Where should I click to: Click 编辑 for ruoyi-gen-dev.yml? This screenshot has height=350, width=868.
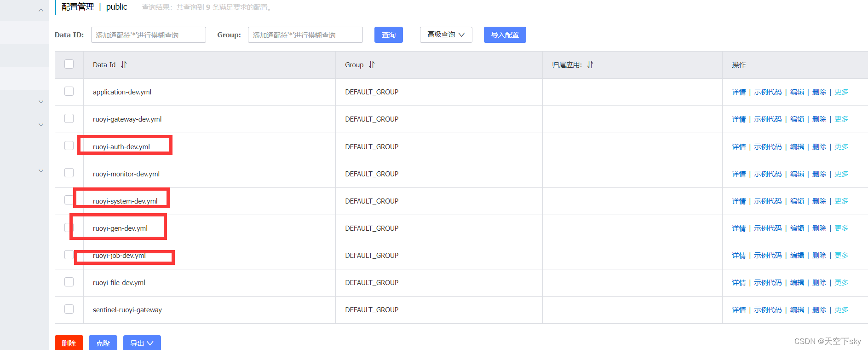(797, 228)
